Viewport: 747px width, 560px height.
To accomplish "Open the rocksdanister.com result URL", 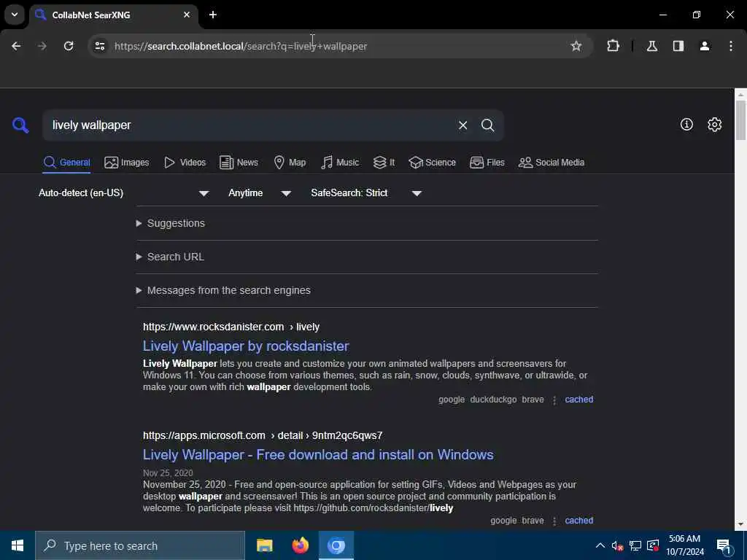I will pyautogui.click(x=231, y=327).
